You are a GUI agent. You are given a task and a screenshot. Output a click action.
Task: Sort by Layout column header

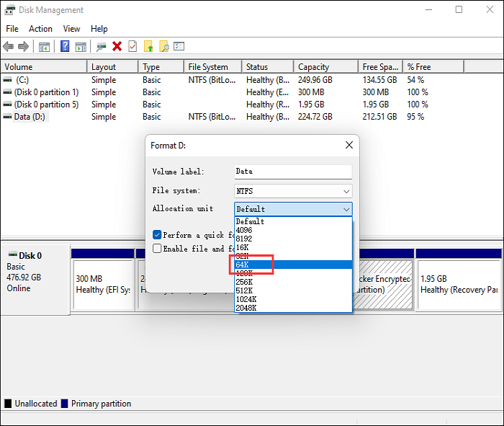tap(113, 66)
